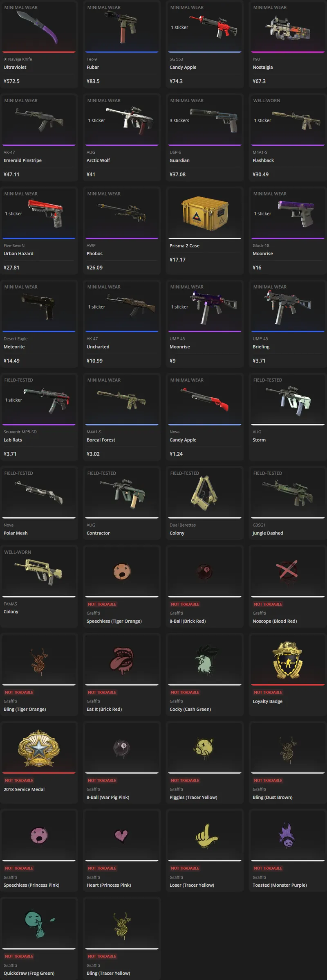This screenshot has width=327, height=980.
Task: Click the Toasted (Monster Purple) graffiti icon
Action: click(x=287, y=836)
